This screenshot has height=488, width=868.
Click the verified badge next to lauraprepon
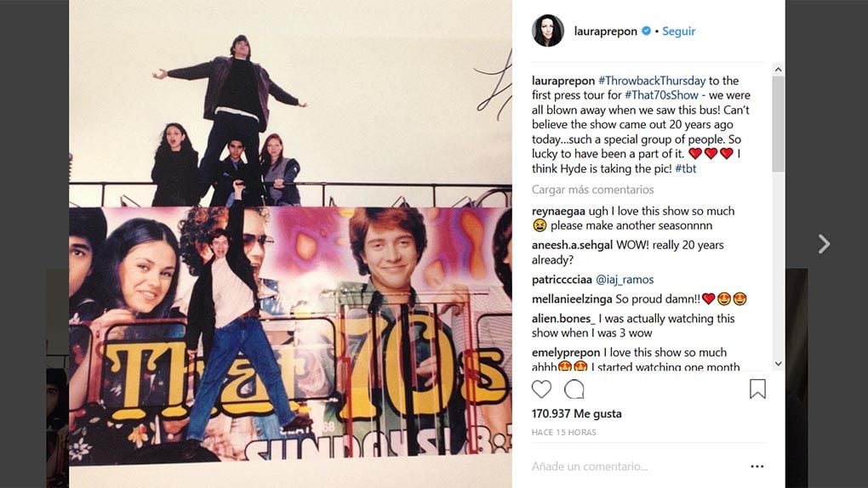coord(646,31)
